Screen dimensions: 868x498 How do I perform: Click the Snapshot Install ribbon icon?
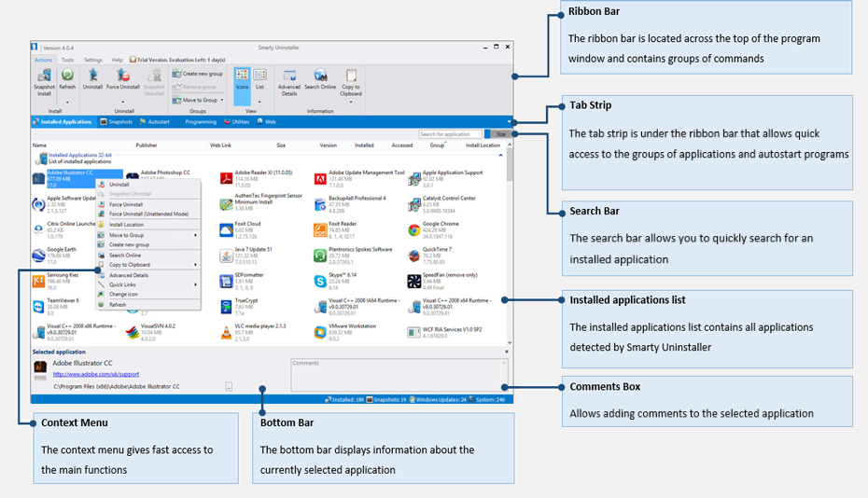[44, 80]
